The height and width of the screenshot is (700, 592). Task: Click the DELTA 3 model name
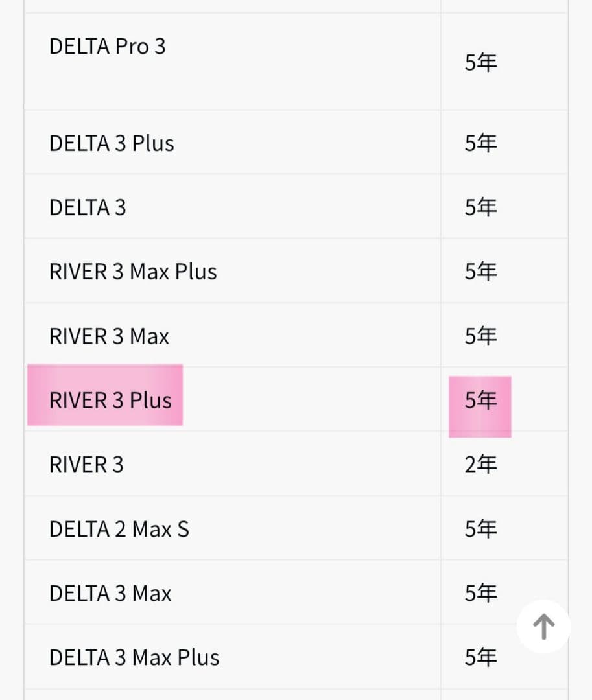(88, 207)
